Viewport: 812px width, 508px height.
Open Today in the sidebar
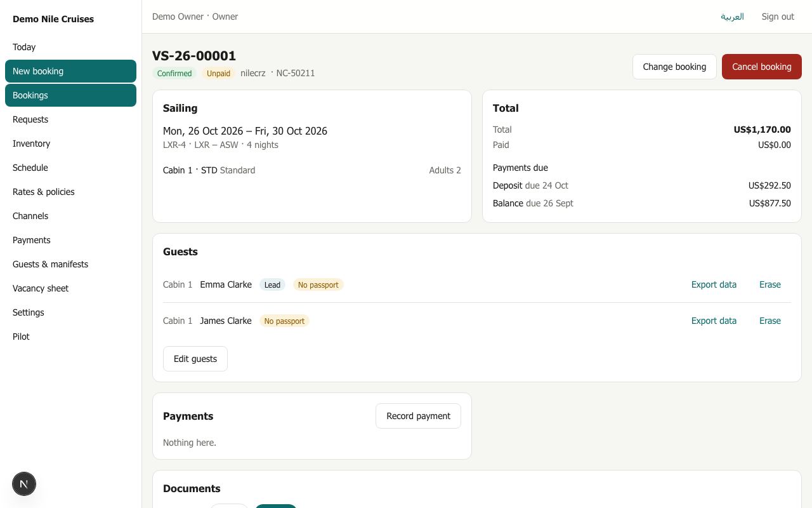point(70,47)
